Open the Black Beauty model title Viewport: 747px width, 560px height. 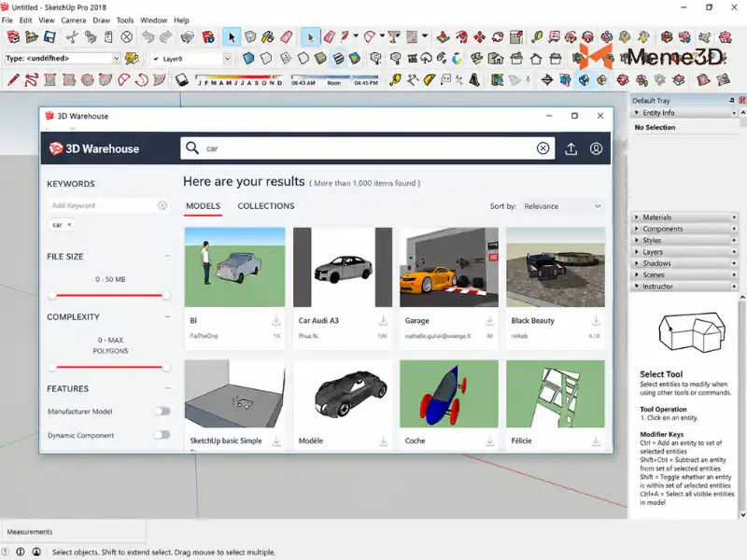pyautogui.click(x=532, y=321)
